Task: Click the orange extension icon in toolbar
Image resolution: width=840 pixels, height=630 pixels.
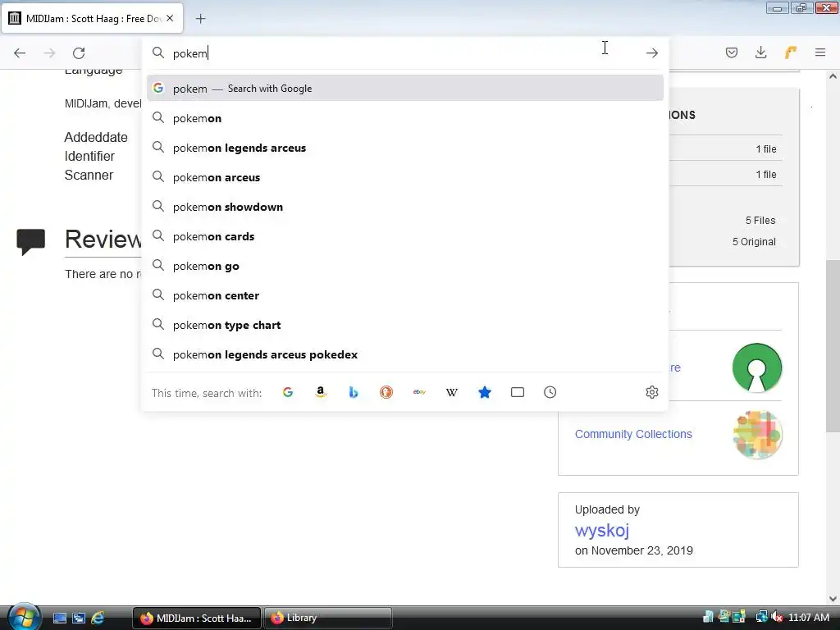Action: pyautogui.click(x=791, y=52)
